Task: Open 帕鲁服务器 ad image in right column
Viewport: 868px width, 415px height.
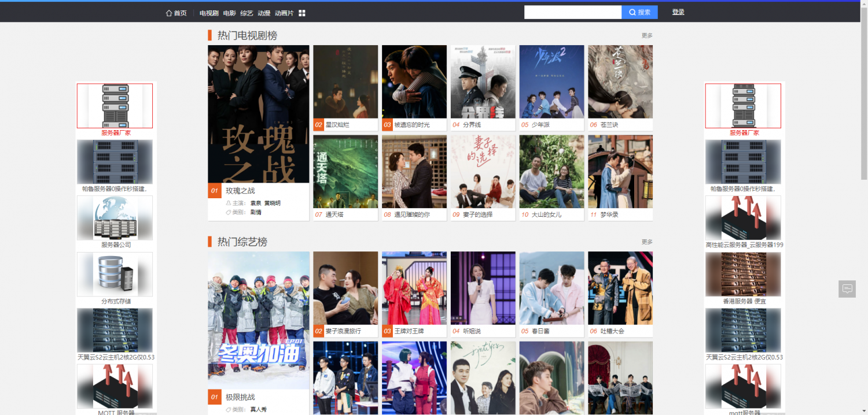Action: [743, 162]
